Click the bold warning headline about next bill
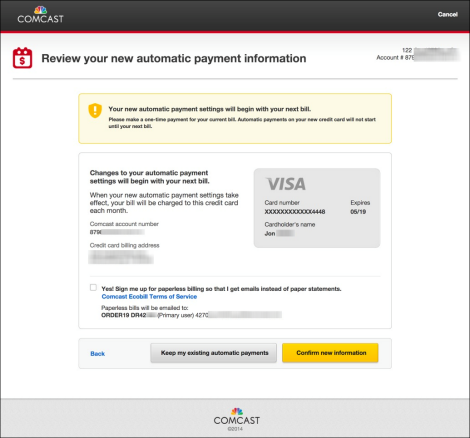 click(x=210, y=109)
